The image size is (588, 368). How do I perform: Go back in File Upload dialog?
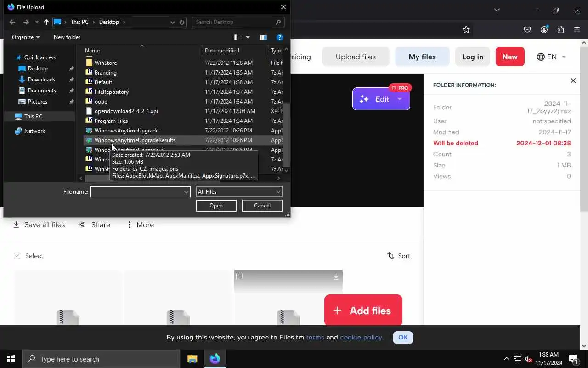(12, 22)
